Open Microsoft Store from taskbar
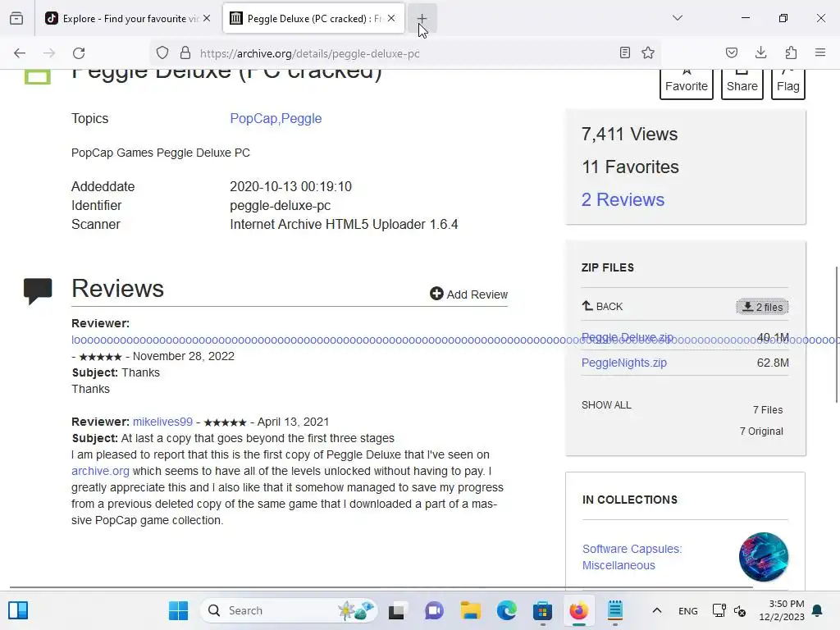The width and height of the screenshot is (840, 630). tap(543, 610)
